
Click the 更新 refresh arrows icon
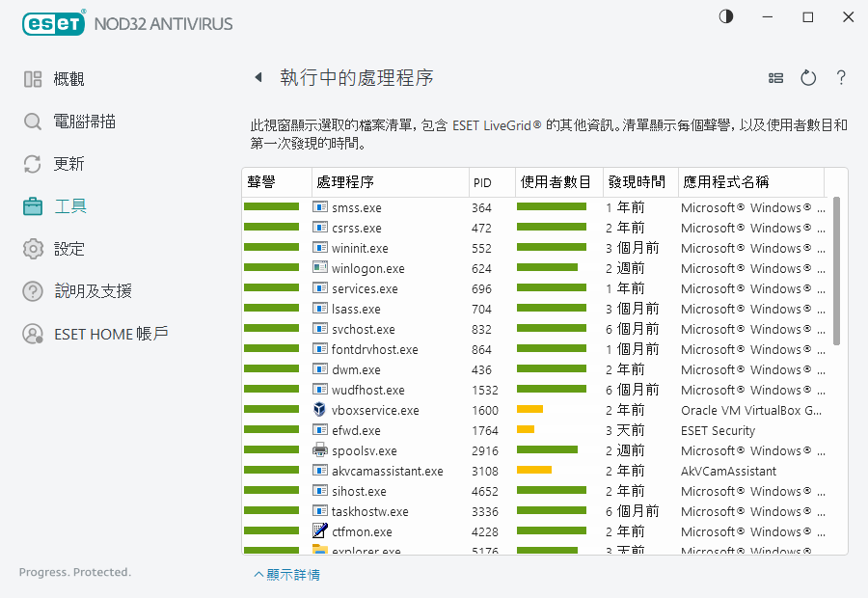pyautogui.click(x=33, y=164)
